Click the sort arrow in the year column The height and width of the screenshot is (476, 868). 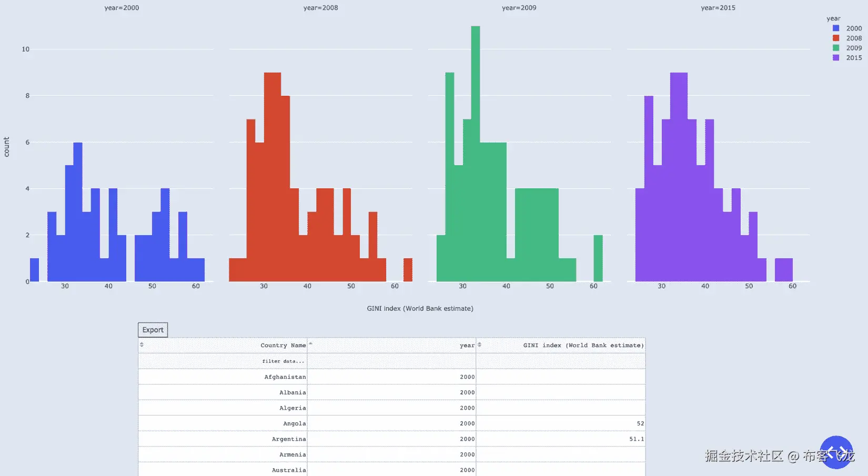coord(310,344)
